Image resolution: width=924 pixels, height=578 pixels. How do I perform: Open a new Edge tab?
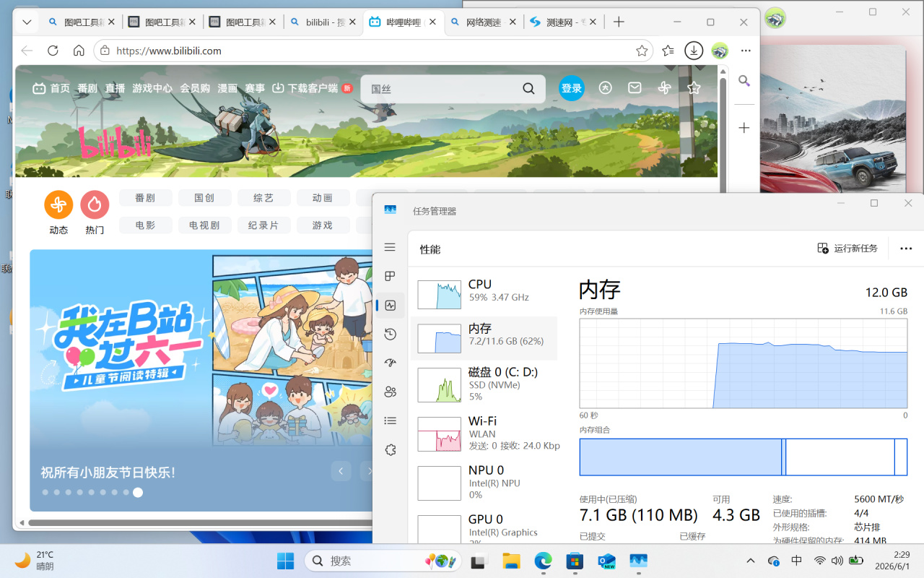click(x=619, y=22)
